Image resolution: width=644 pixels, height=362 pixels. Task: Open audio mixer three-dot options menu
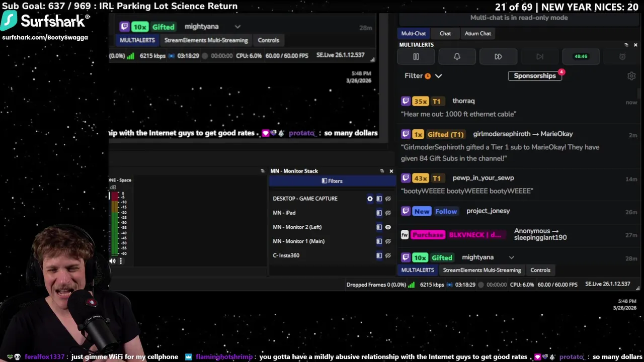click(x=121, y=261)
